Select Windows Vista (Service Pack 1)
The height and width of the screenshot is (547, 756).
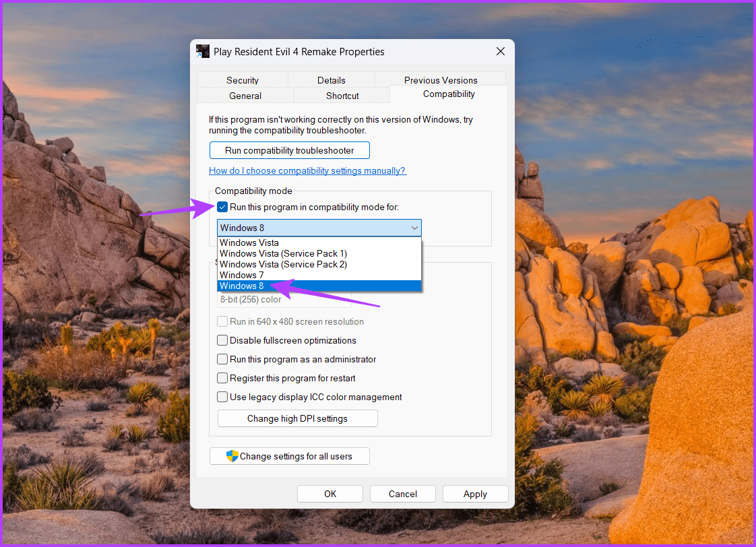coord(319,253)
